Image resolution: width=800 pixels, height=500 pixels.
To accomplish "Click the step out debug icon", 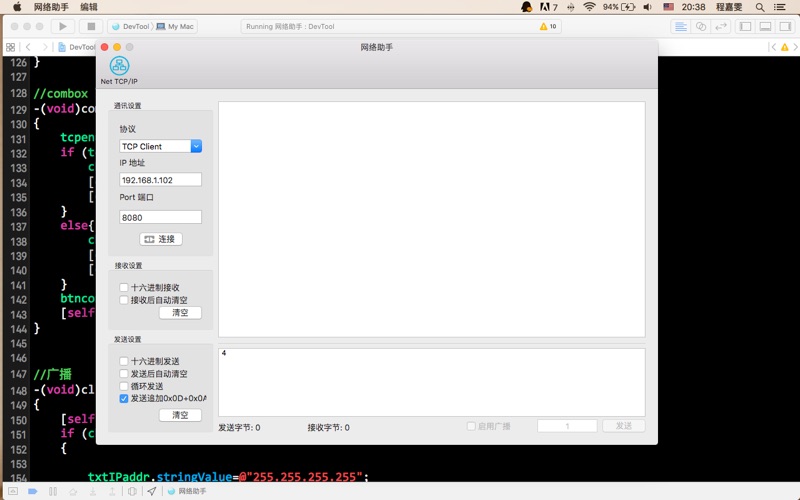I will pyautogui.click(x=112, y=491).
